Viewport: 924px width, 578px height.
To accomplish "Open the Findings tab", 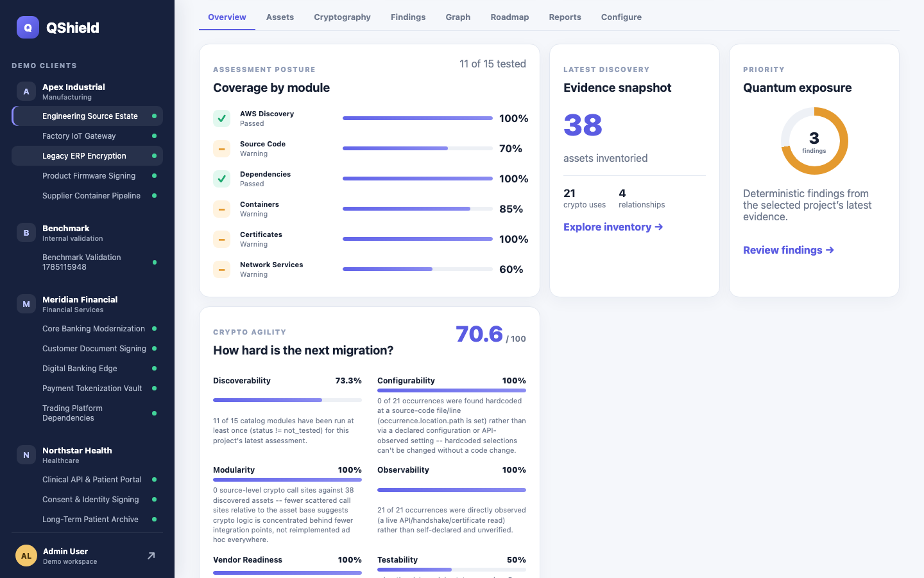I will point(408,17).
